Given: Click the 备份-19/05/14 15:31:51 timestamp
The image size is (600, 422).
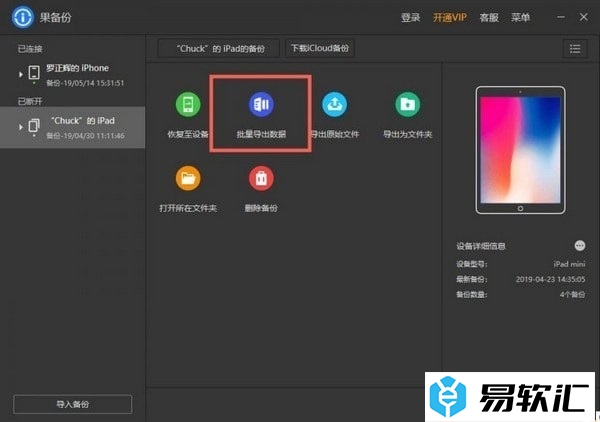Looking at the screenshot, I should 85,83.
